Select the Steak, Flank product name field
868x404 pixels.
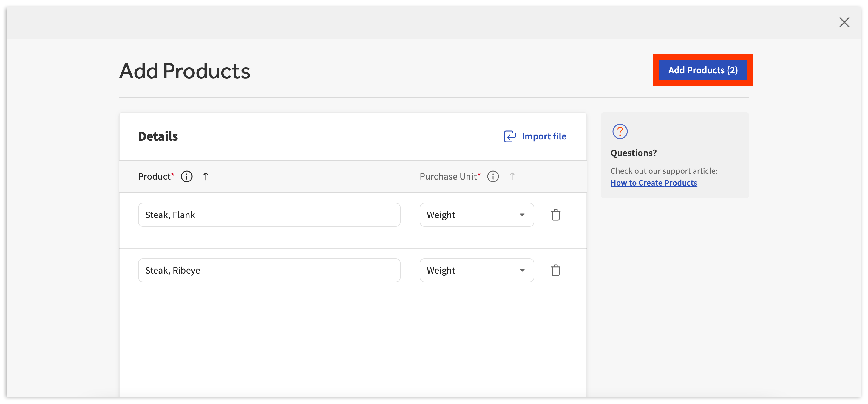tap(269, 215)
